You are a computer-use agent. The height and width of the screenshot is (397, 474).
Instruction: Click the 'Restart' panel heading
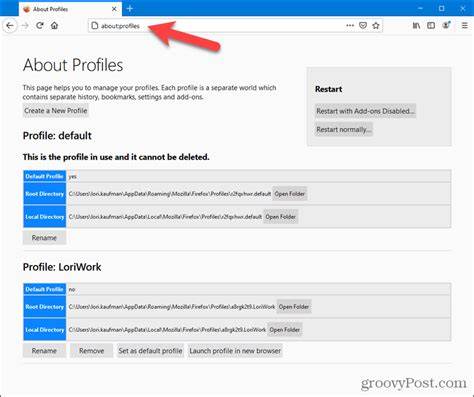[329, 89]
